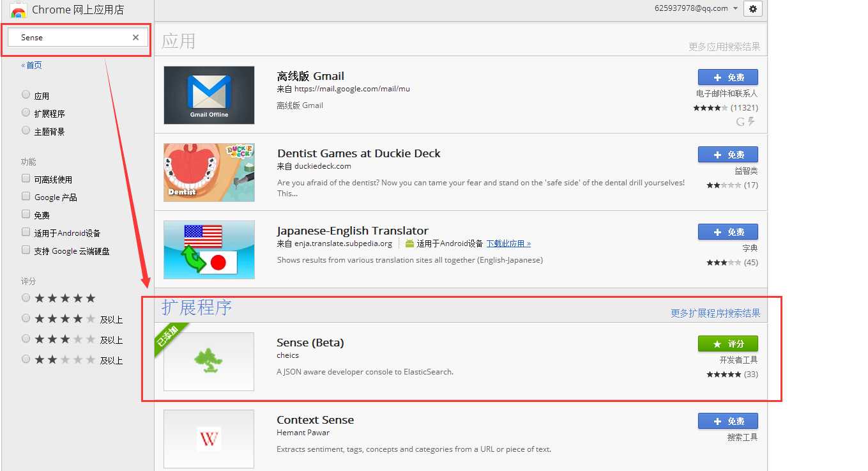Click the 625937978@qq.com account email

pos(691,8)
